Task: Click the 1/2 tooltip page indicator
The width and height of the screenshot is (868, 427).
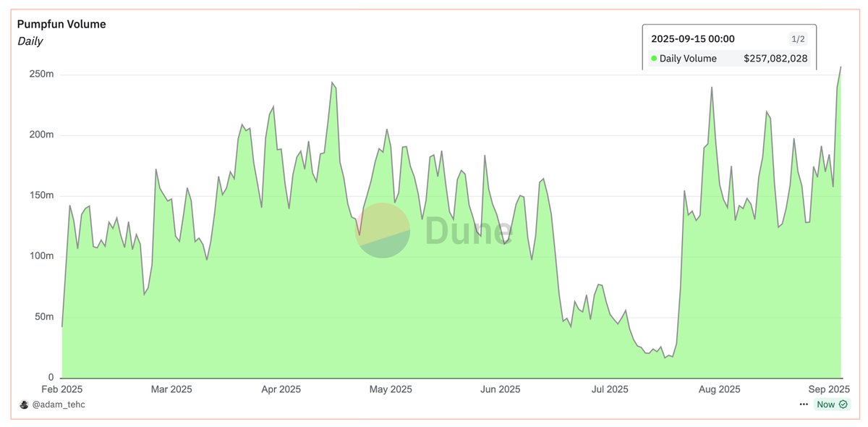Action: click(798, 39)
